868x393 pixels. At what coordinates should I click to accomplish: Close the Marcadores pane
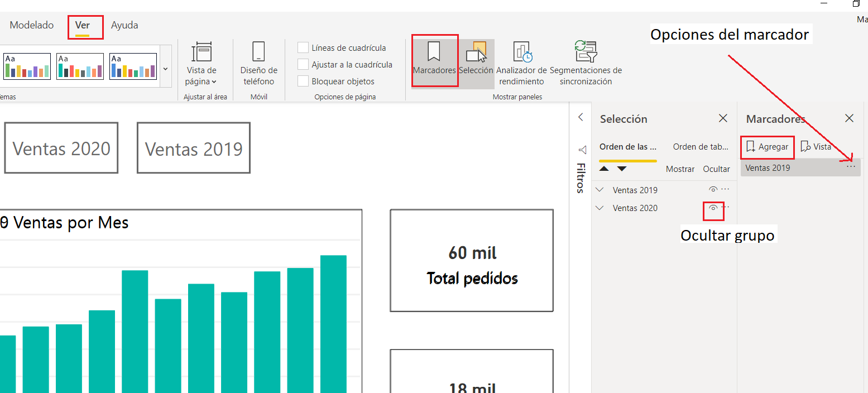[849, 118]
